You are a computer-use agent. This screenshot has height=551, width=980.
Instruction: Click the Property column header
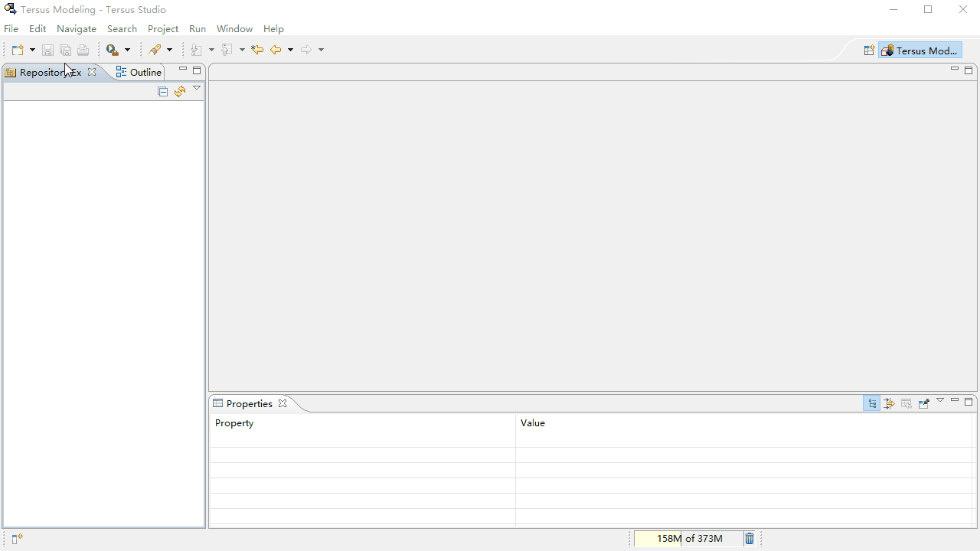(x=363, y=423)
